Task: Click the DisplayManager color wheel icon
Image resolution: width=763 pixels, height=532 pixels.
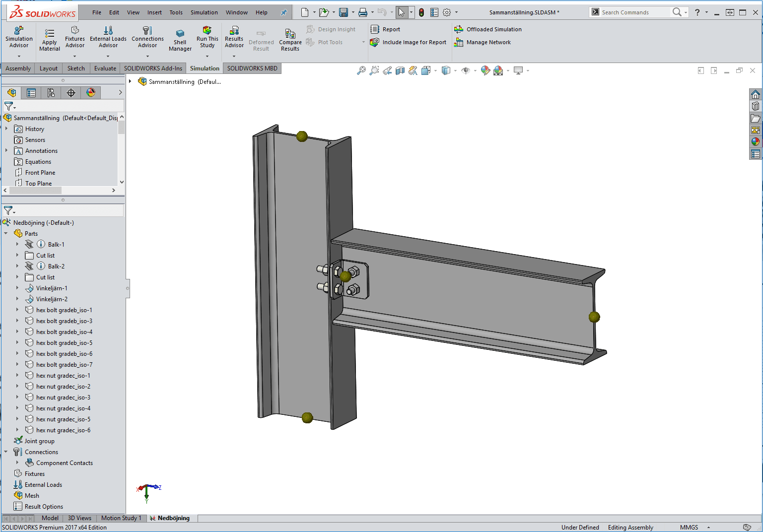Action: 91,93
